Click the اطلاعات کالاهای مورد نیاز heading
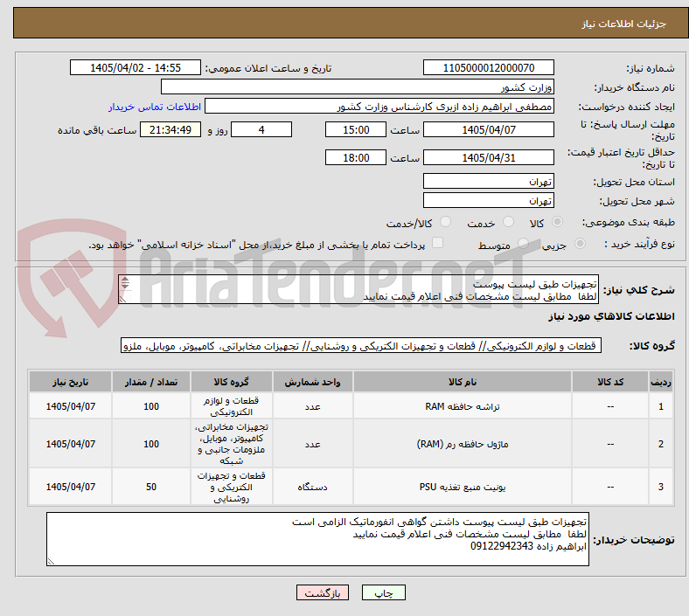This screenshot has height=616, width=689. coord(611,316)
